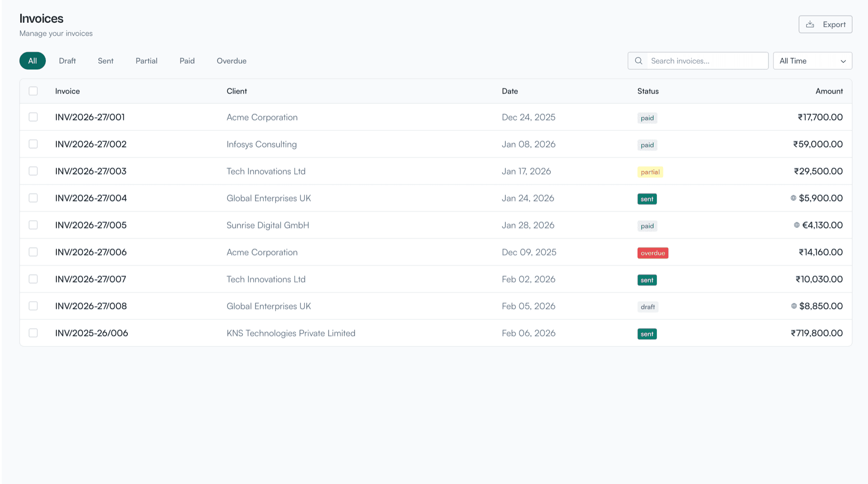Click the partial status badge for Tech Innovations Ltd

pyautogui.click(x=650, y=172)
